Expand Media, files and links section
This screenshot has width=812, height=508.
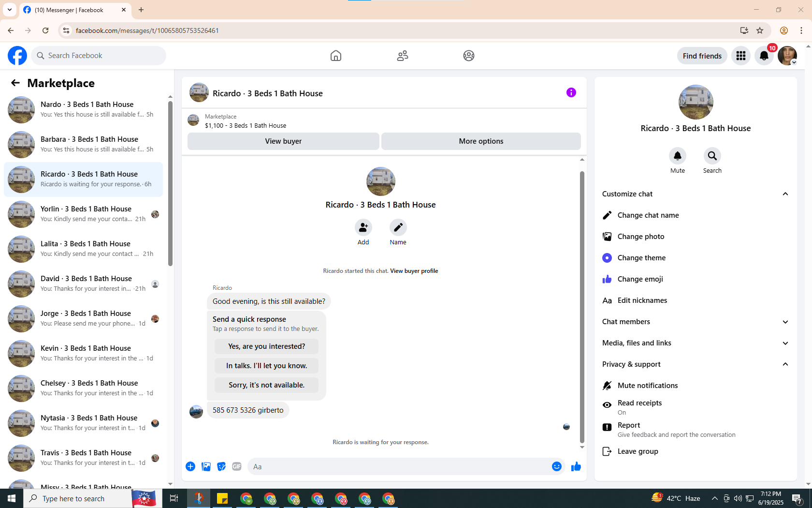[x=696, y=343]
